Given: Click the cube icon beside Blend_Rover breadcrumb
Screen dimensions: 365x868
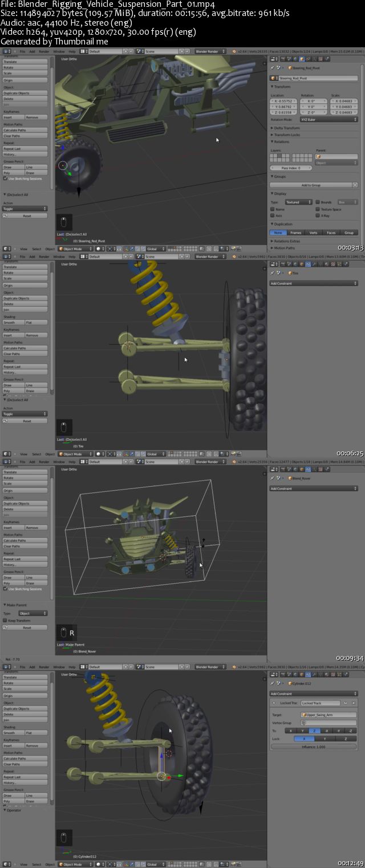Looking at the screenshot, I should [290, 479].
